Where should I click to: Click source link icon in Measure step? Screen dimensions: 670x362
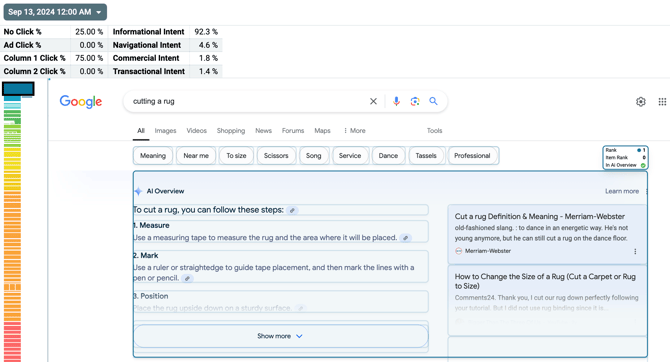tap(406, 238)
